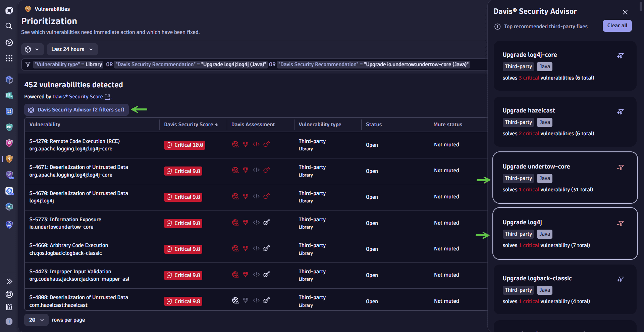Screen dimensions: 644x332
Task: Click the Vulnerability type column header
Action: [320, 125]
